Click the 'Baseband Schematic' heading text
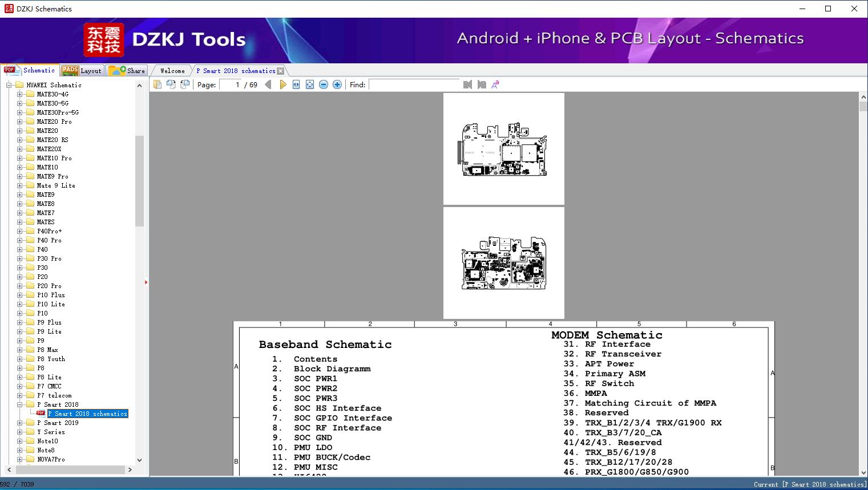This screenshot has height=490, width=868. point(325,345)
